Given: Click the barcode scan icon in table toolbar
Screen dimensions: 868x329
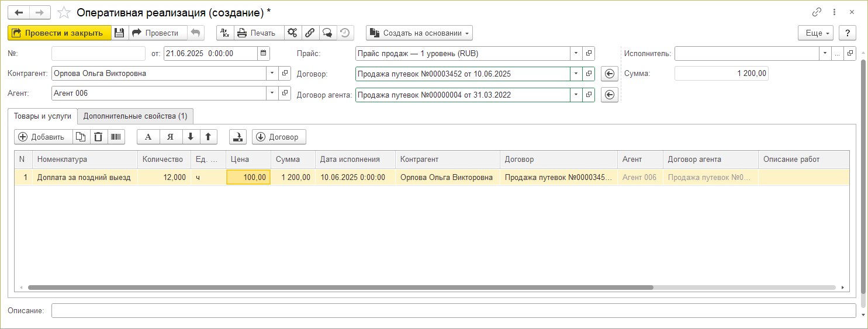Looking at the screenshot, I should (116, 137).
